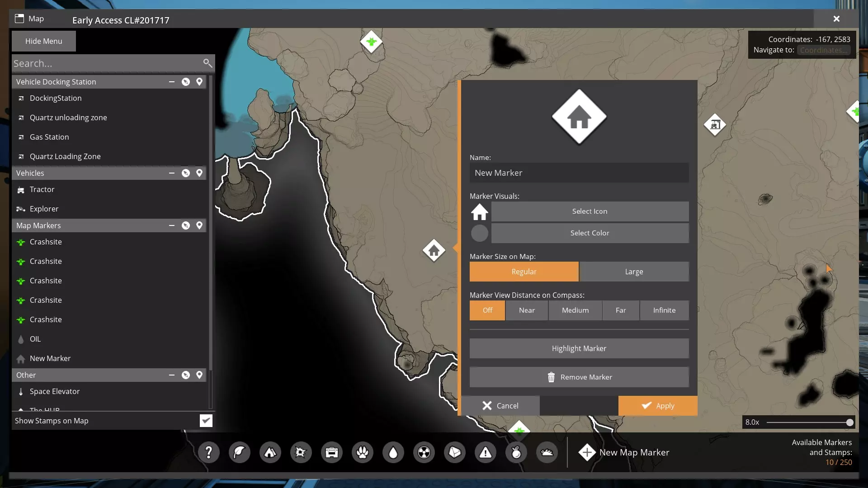868x488 pixels.
Task: Select Quartz unloading zone entry
Action: (68, 117)
